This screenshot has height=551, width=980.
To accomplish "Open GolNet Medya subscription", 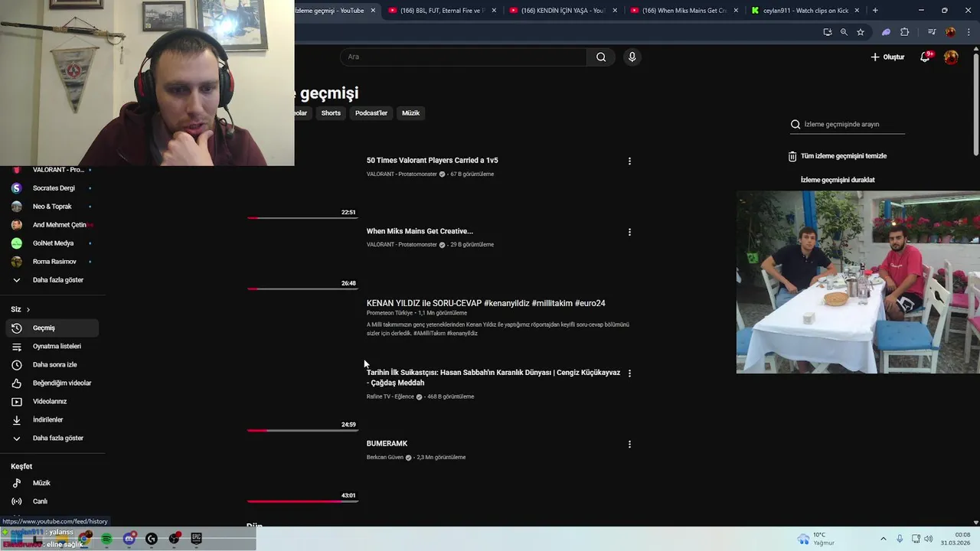I will tap(52, 243).
